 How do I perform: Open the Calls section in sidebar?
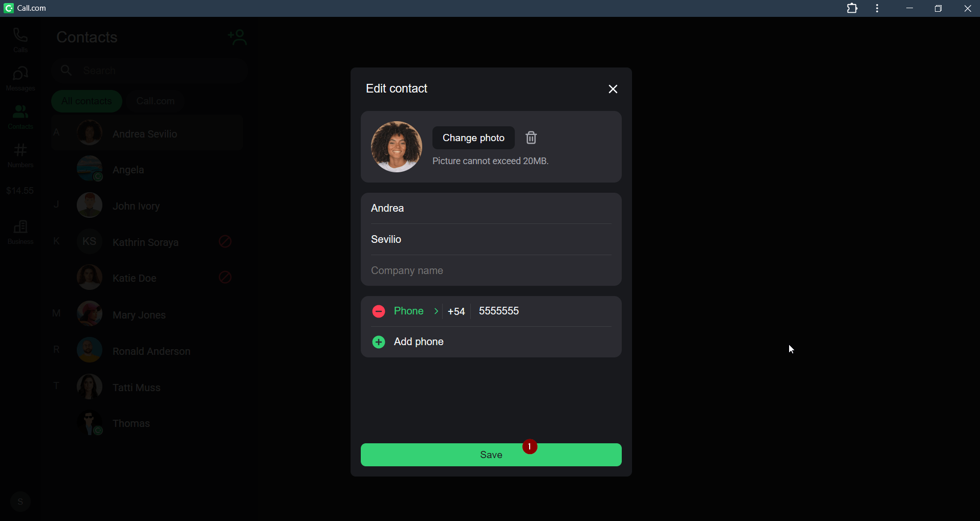click(x=20, y=40)
